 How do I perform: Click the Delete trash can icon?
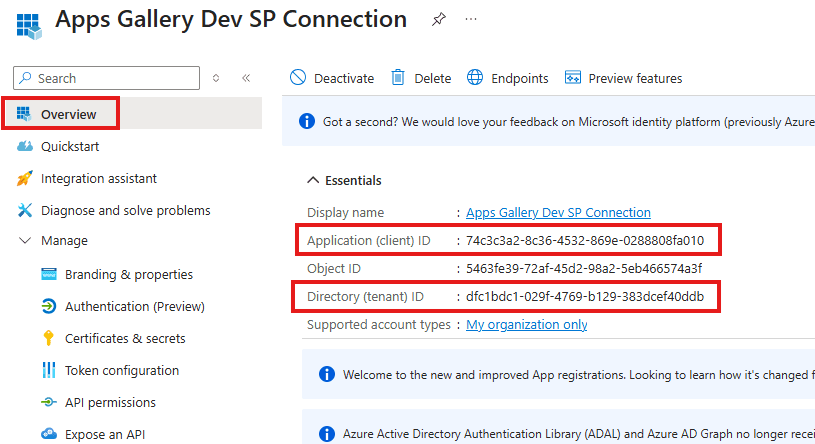point(398,77)
